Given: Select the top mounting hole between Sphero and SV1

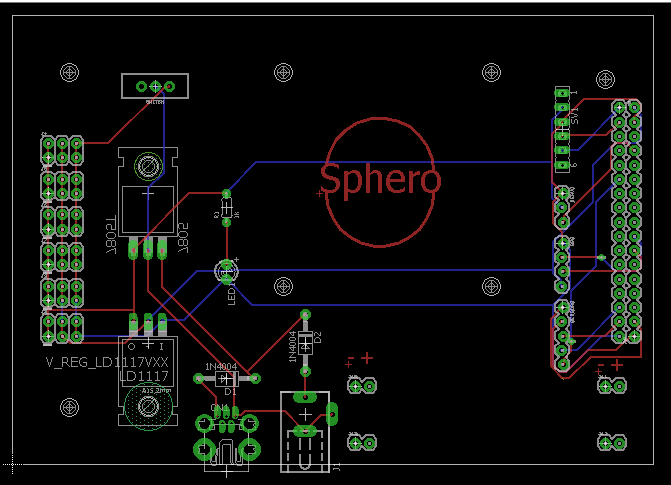Looking at the screenshot, I should click(491, 72).
